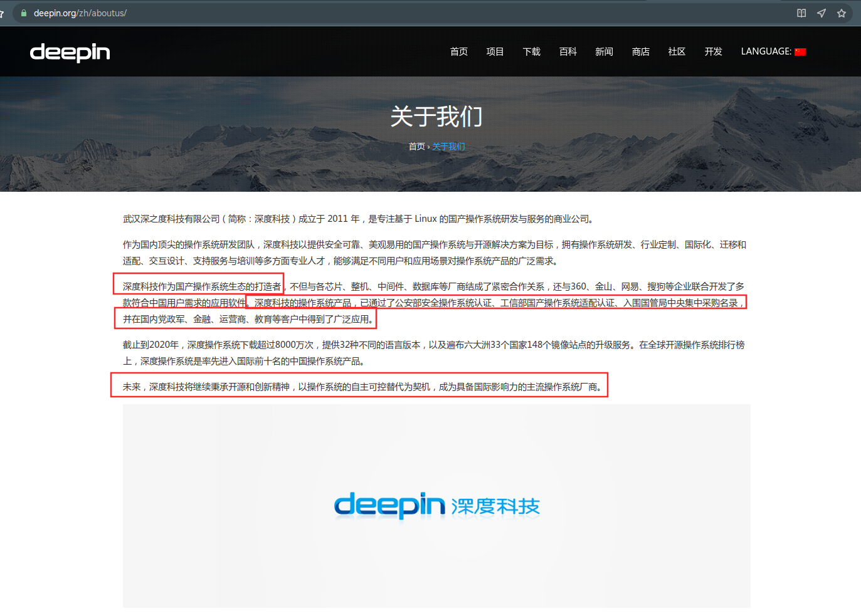Screen dimensions: 861x616
Task: Click the paragraph starting 武汉深之度科技有限公司
Action: click(x=358, y=219)
